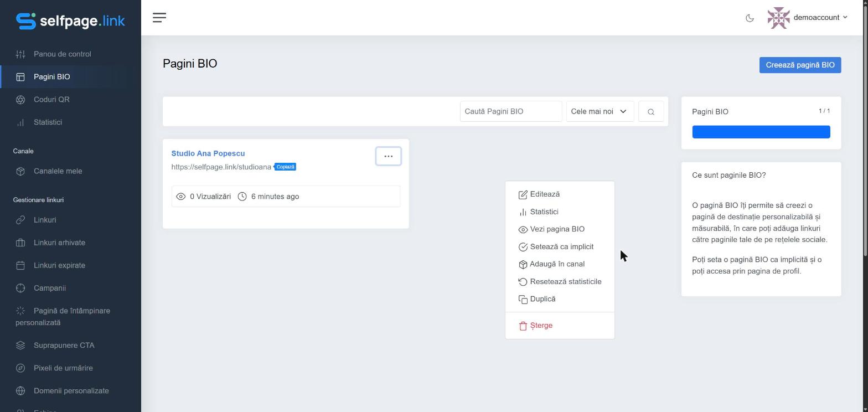868x412 pixels.
Task: Select Pagini BIO sidebar item
Action: (70, 77)
